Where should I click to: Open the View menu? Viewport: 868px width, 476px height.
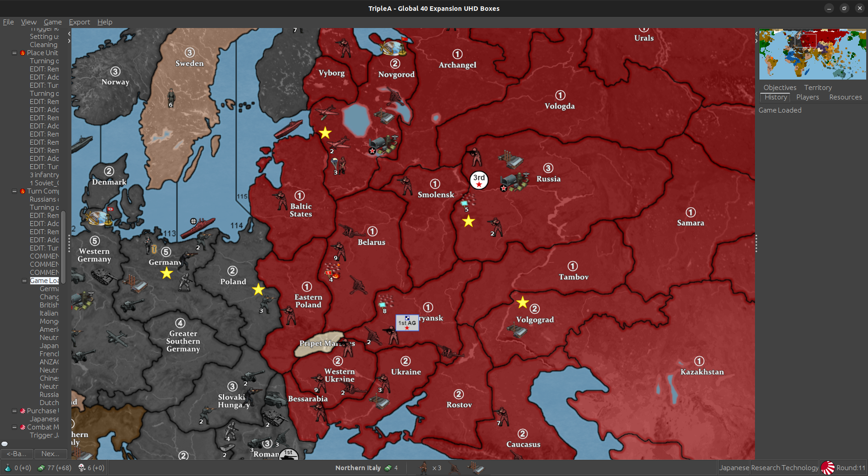pos(28,22)
